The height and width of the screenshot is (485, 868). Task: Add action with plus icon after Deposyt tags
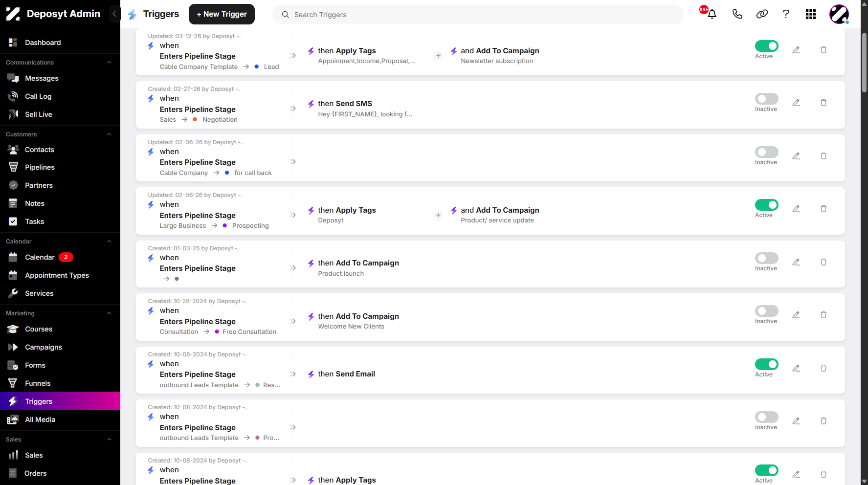pyautogui.click(x=438, y=215)
